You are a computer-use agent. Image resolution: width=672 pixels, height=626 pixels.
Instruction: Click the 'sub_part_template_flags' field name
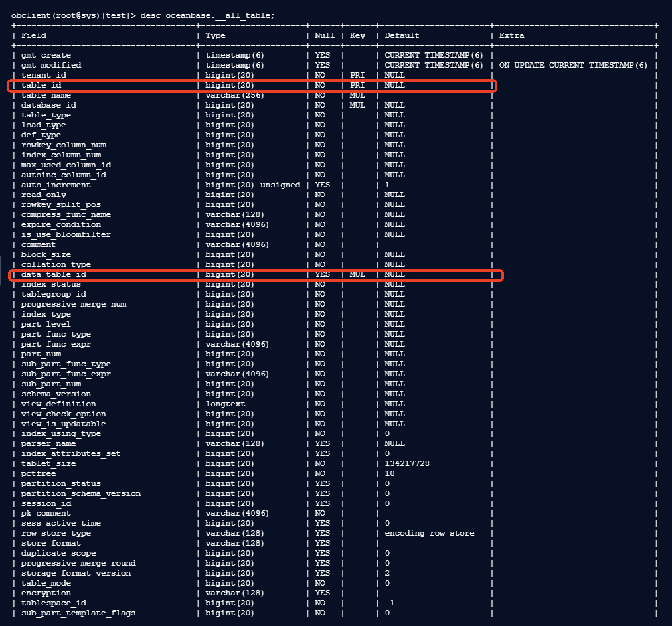point(78,613)
